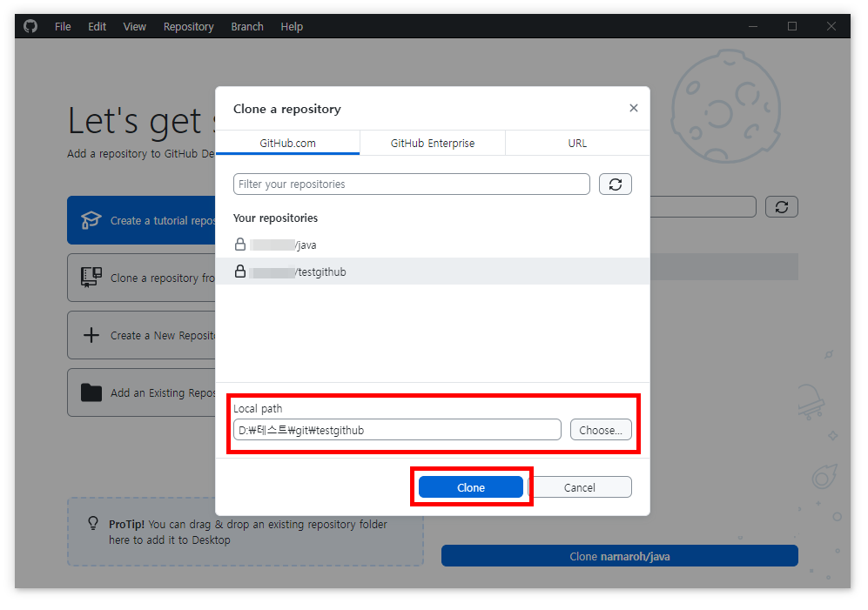The width and height of the screenshot is (868, 610).
Task: Open the View menu
Action: [135, 27]
